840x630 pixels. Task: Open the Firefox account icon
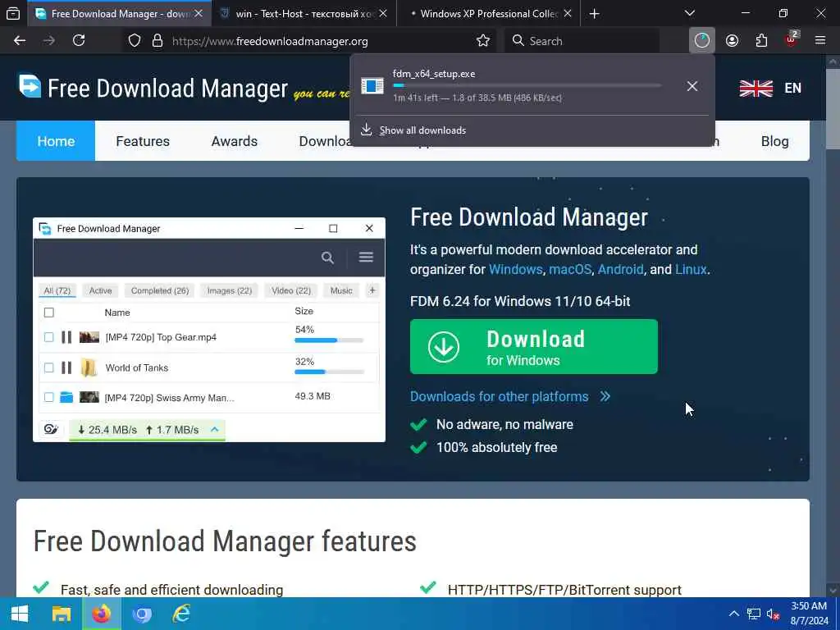(733, 41)
